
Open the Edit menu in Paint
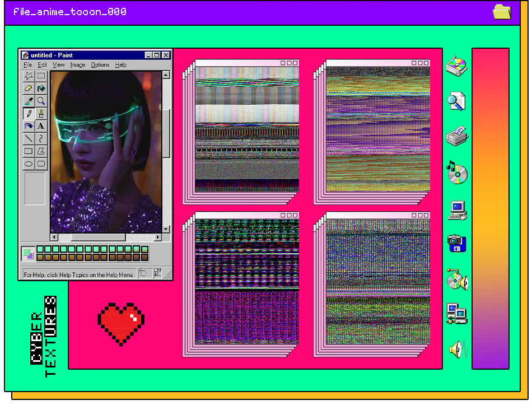(42, 65)
